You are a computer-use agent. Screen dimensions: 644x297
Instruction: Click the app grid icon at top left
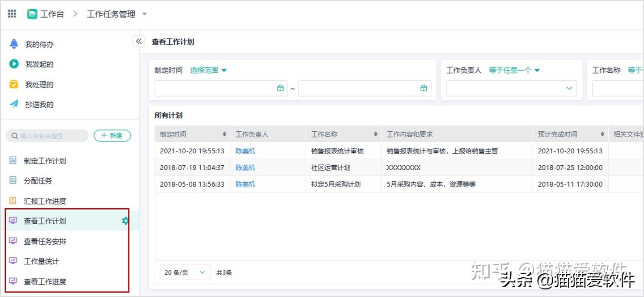12,13
